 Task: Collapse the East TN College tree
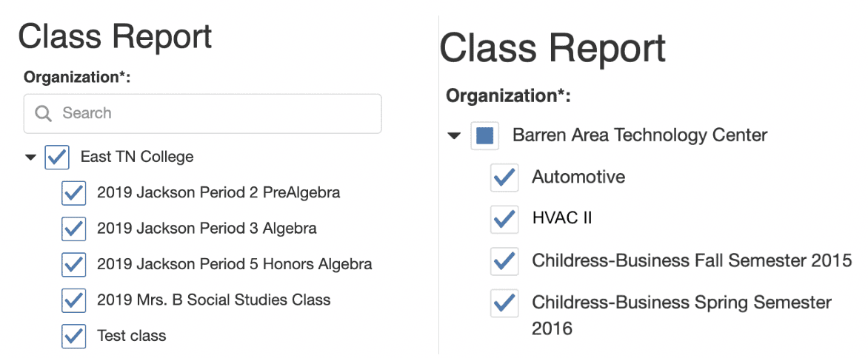click(x=30, y=157)
